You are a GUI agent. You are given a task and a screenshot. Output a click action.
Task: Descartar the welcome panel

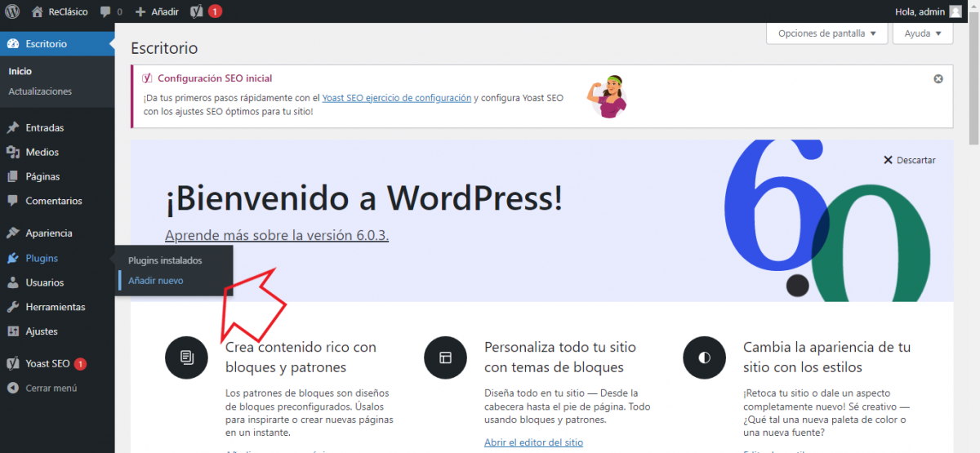pyautogui.click(x=909, y=160)
